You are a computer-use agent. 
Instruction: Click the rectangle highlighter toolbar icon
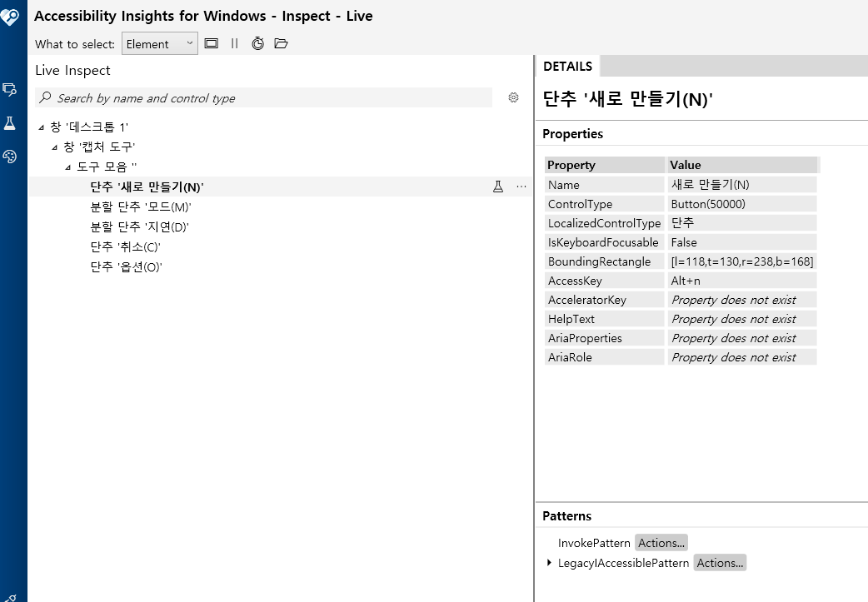pos(211,43)
